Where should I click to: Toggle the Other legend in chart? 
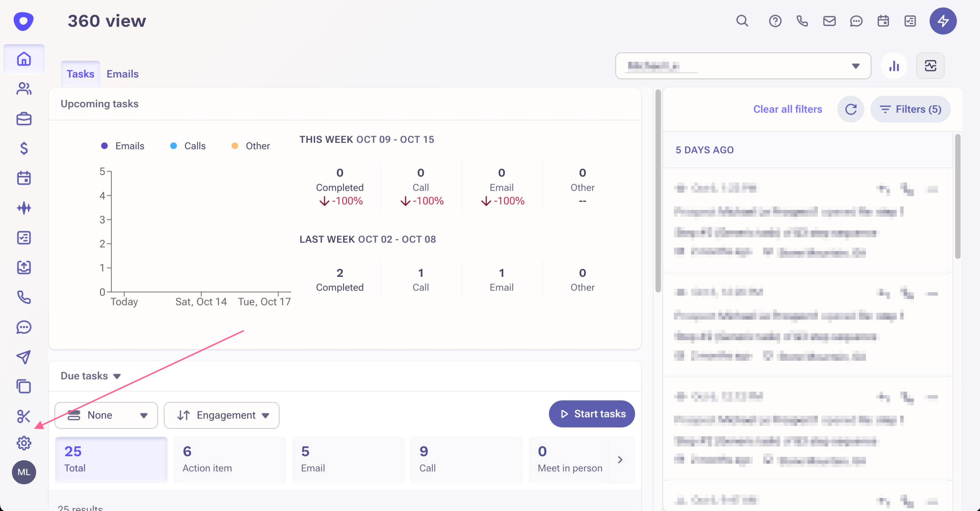[250, 146]
